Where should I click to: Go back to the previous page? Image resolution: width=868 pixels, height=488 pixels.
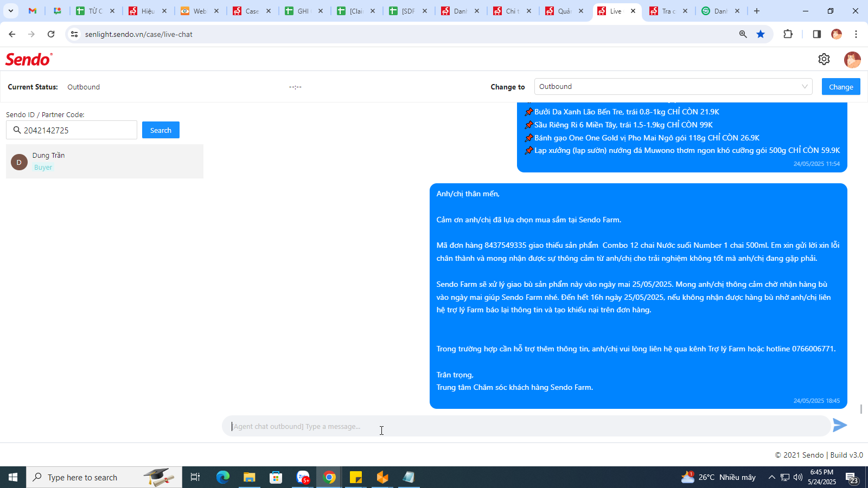12,34
